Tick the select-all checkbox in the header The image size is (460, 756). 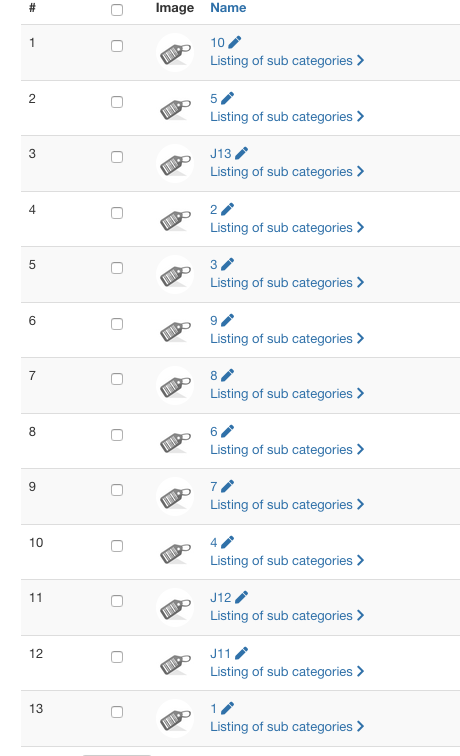coord(117,10)
